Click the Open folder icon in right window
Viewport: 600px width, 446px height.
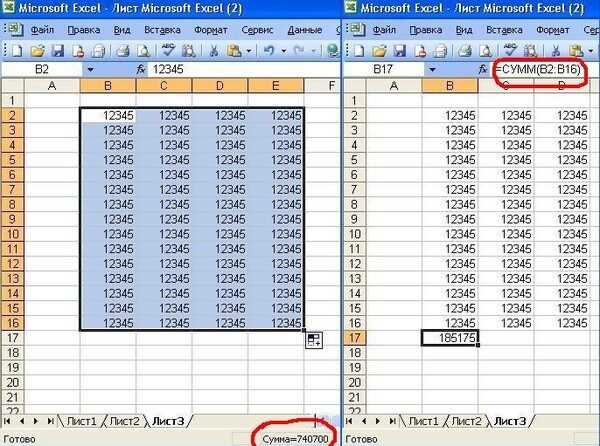[x=379, y=51]
